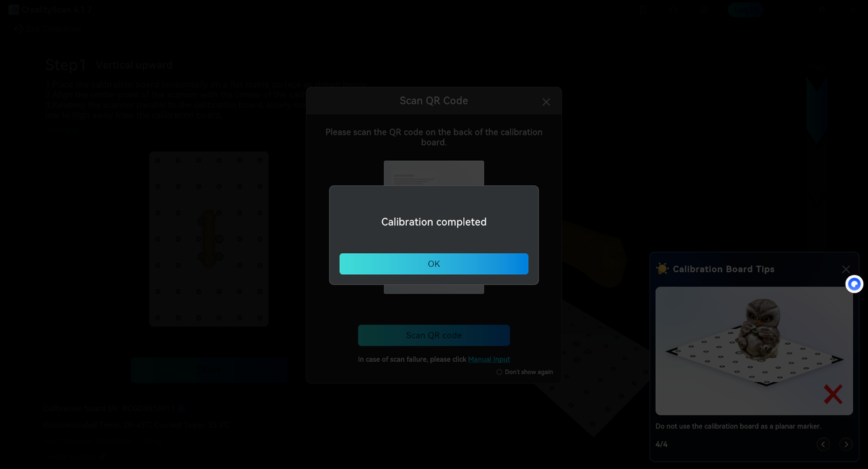
Task: Click the dotted calibration board diagram
Action: [x=209, y=239]
